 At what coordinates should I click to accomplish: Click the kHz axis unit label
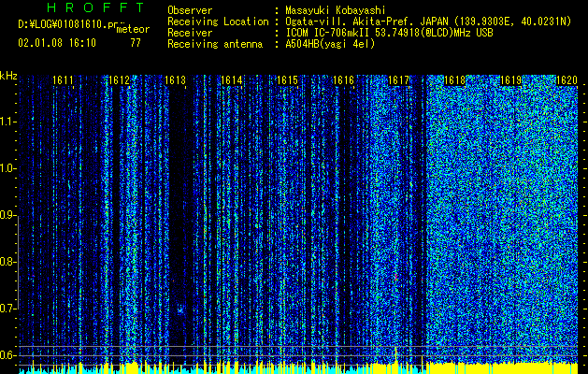coord(8,76)
